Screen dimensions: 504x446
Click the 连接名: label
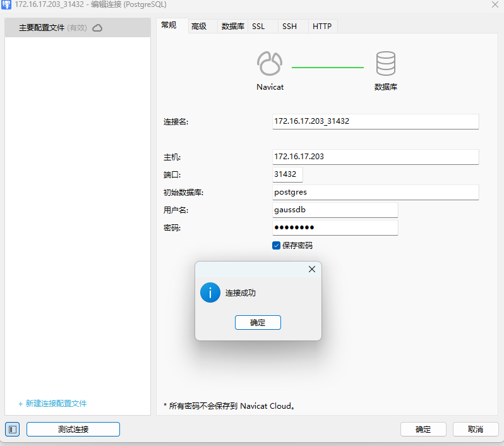pyautogui.click(x=176, y=122)
